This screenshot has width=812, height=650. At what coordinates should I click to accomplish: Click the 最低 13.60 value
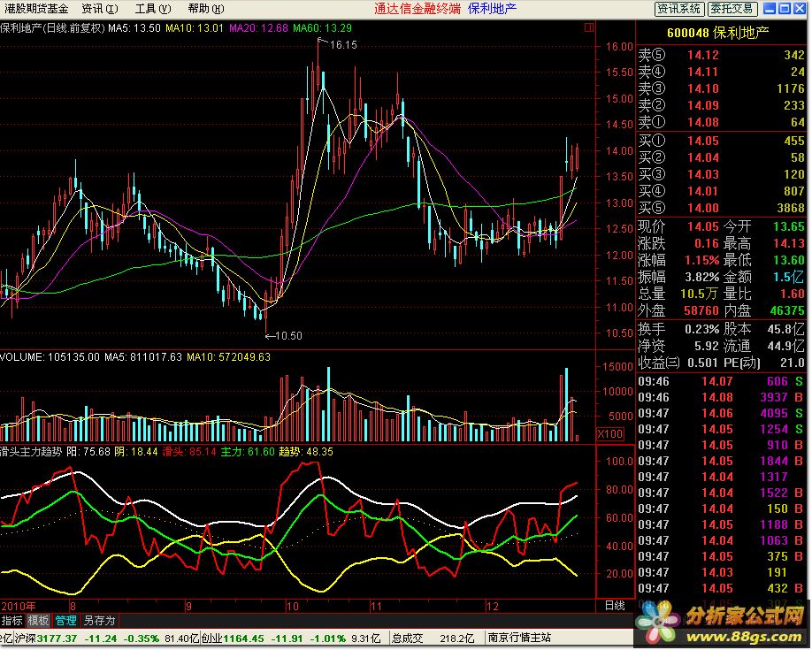click(x=788, y=260)
